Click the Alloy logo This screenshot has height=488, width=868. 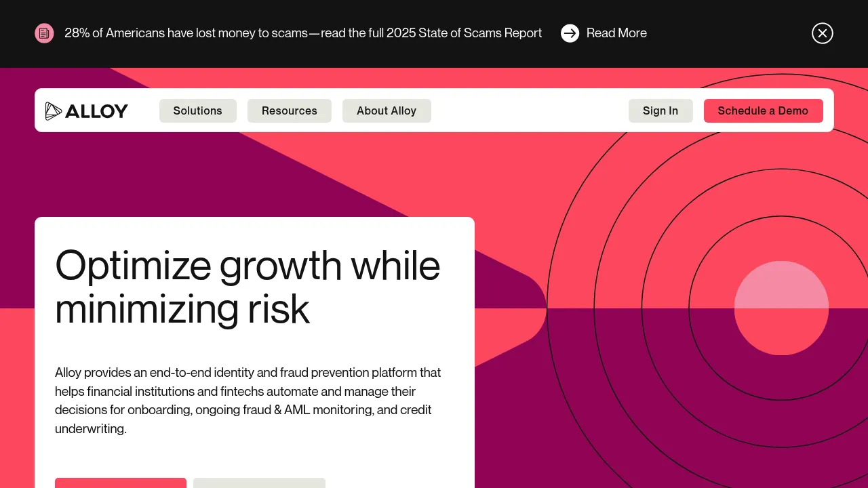click(86, 111)
